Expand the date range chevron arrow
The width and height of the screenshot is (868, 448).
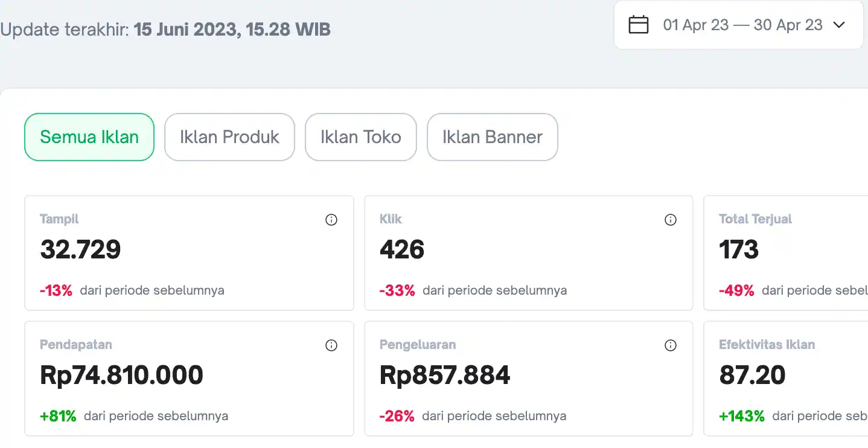pos(839,25)
